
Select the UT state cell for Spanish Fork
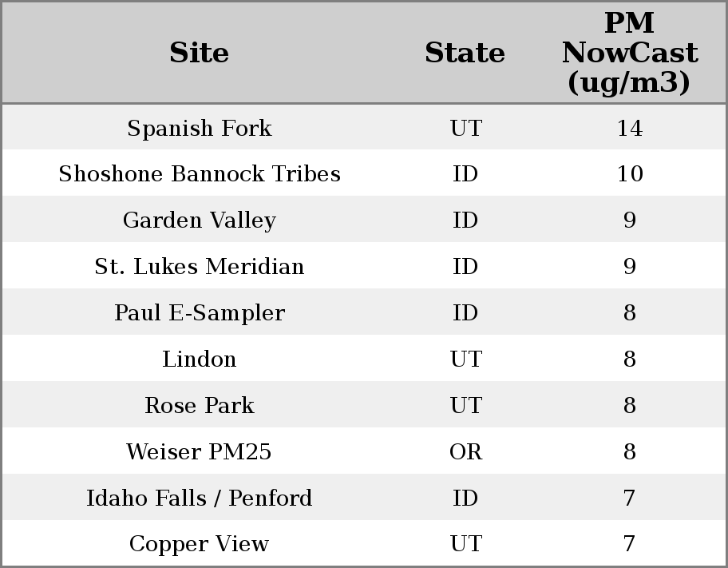pos(465,128)
